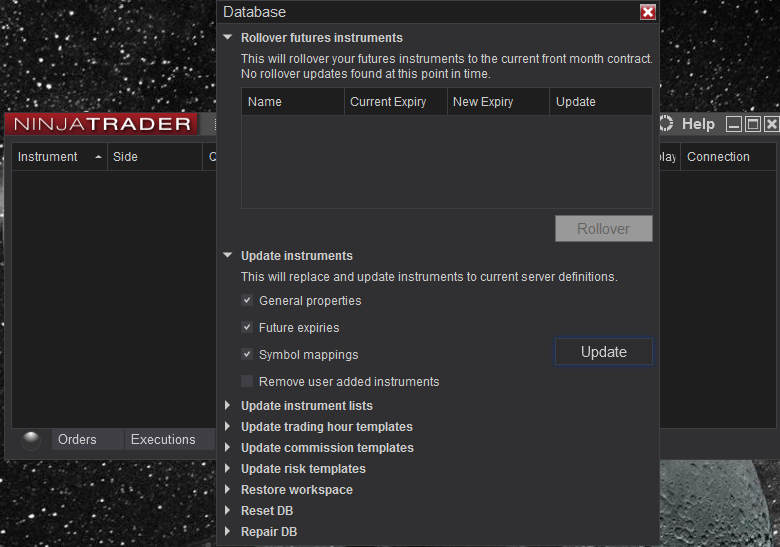Screen dimensions: 780x547
Task: Click the connection status orb icon
Action: [x=31, y=440]
